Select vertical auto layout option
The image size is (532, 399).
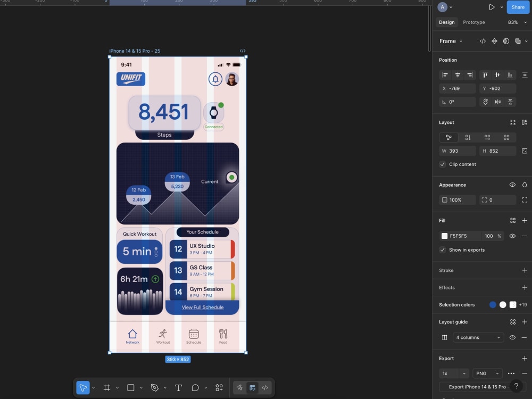click(468, 137)
